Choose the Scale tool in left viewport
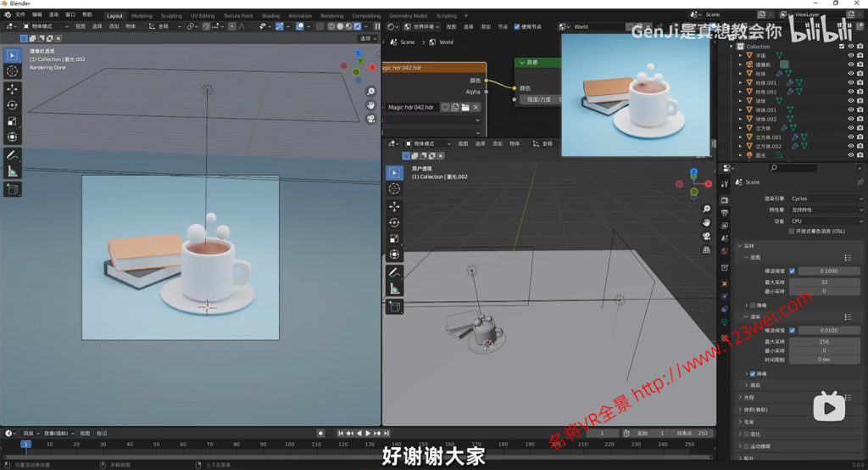This screenshot has height=470, width=868. pos(13,121)
